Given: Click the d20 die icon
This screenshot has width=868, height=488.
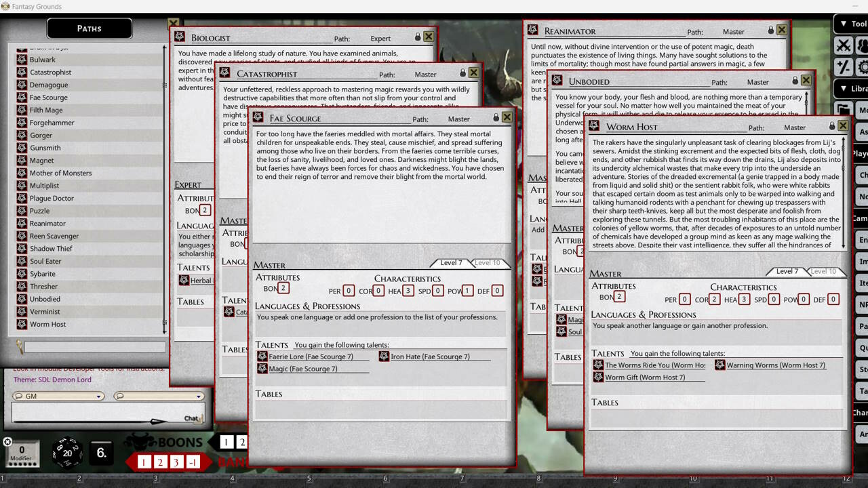Looking at the screenshot, I should 67,452.
